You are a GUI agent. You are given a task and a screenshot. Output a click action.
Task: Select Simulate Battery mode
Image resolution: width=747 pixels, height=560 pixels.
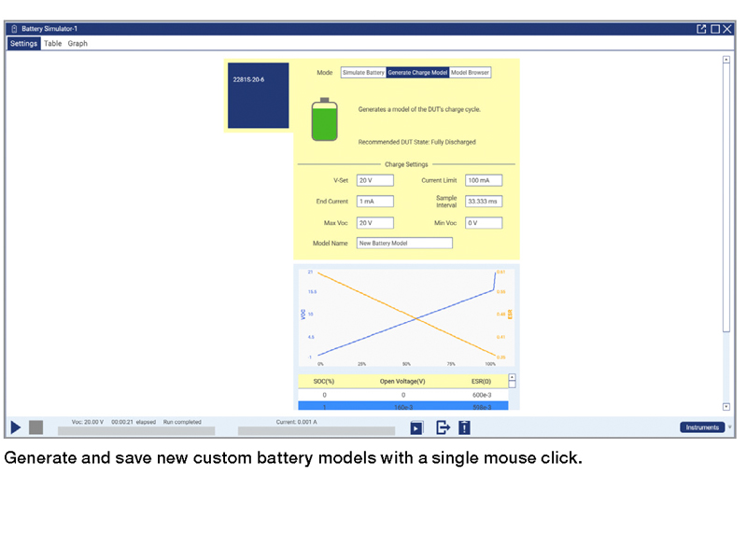tap(363, 73)
